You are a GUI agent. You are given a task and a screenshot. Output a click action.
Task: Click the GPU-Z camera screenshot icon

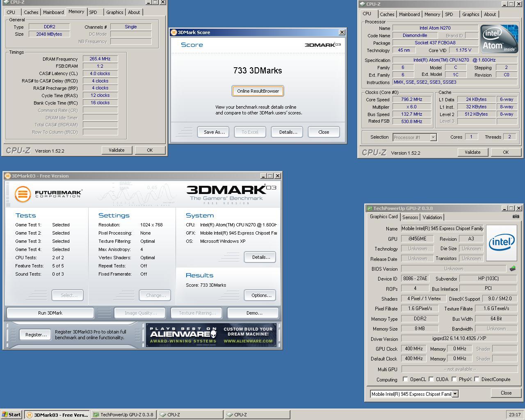(x=516, y=217)
